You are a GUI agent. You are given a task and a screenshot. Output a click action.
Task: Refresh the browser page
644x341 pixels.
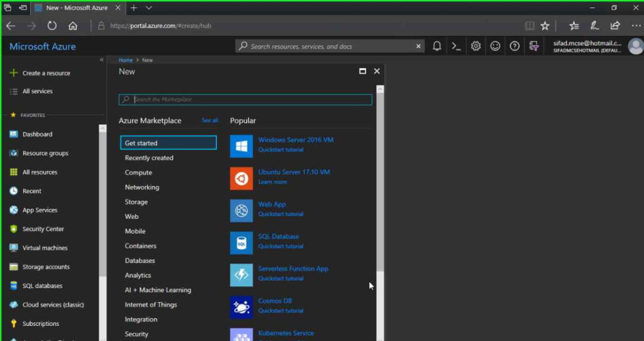(x=52, y=25)
